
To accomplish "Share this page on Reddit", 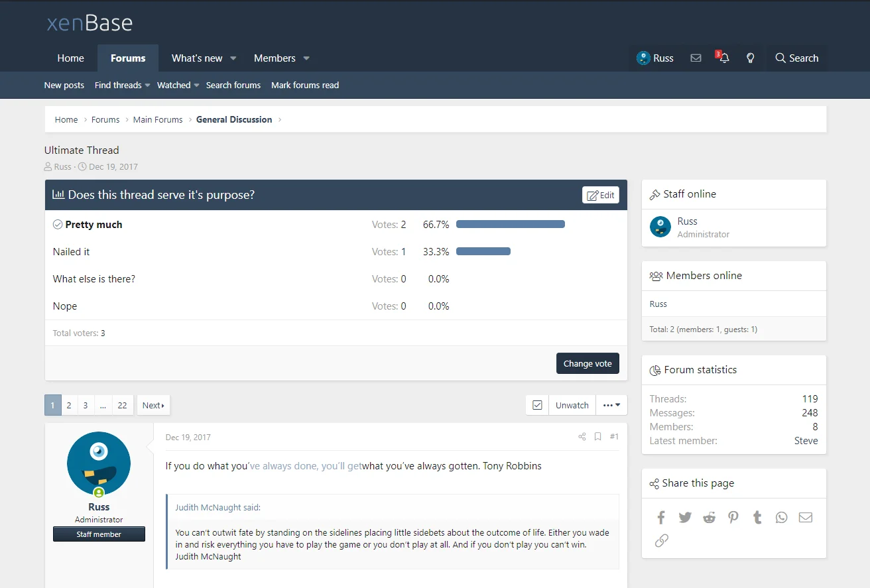I will (709, 518).
